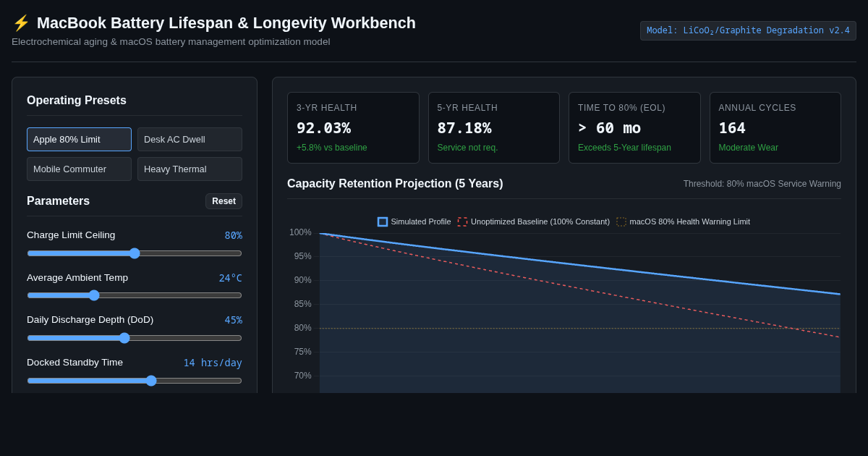The width and height of the screenshot is (868, 456).
Task: Click the 80% y-axis label
Action: [302, 328]
